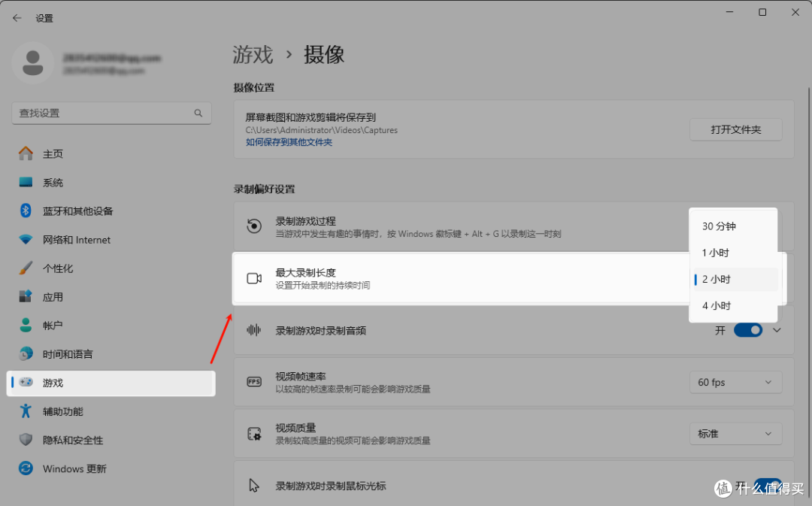812x506 pixels.
Task: Select 1 小时 recording length
Action: [733, 253]
